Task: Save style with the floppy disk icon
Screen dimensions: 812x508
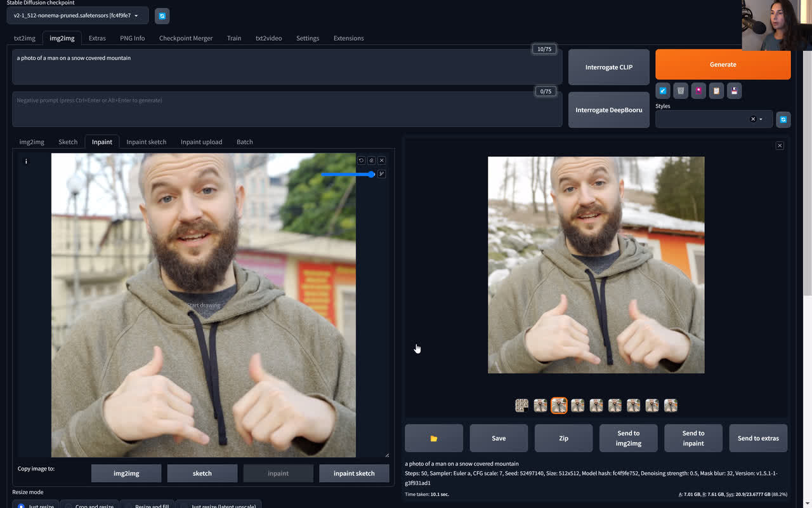Action: coord(734,91)
